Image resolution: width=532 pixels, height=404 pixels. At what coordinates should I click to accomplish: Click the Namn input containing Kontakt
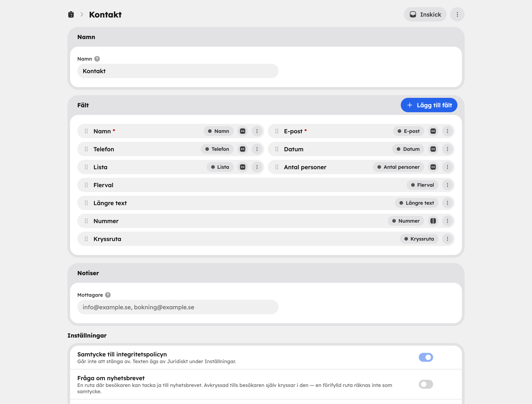click(x=178, y=71)
